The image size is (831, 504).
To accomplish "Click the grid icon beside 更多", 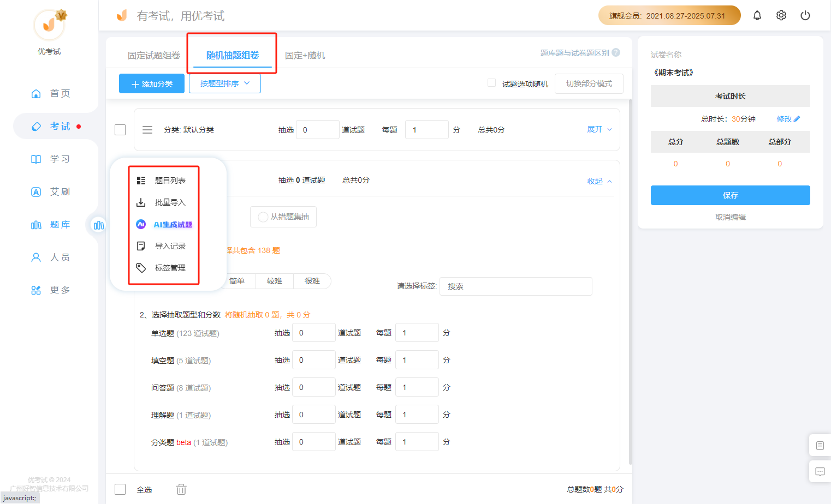I will point(36,290).
